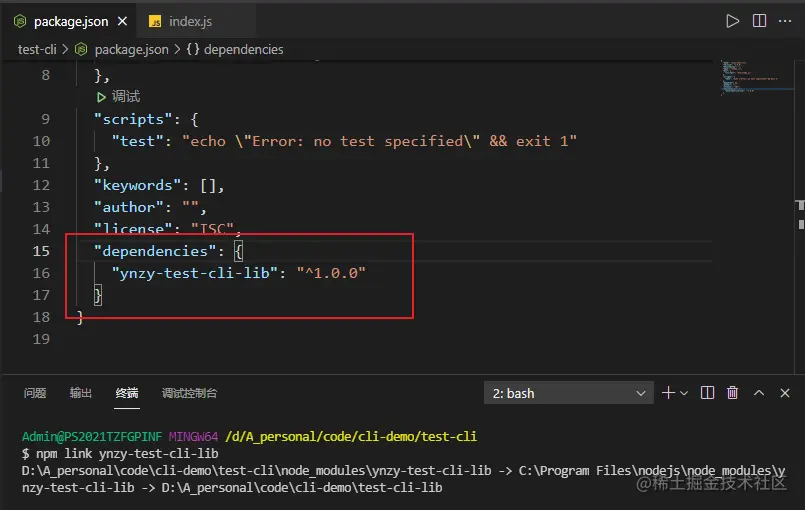
Task: Click the dependencies breadcrumb segment
Action: (x=243, y=49)
